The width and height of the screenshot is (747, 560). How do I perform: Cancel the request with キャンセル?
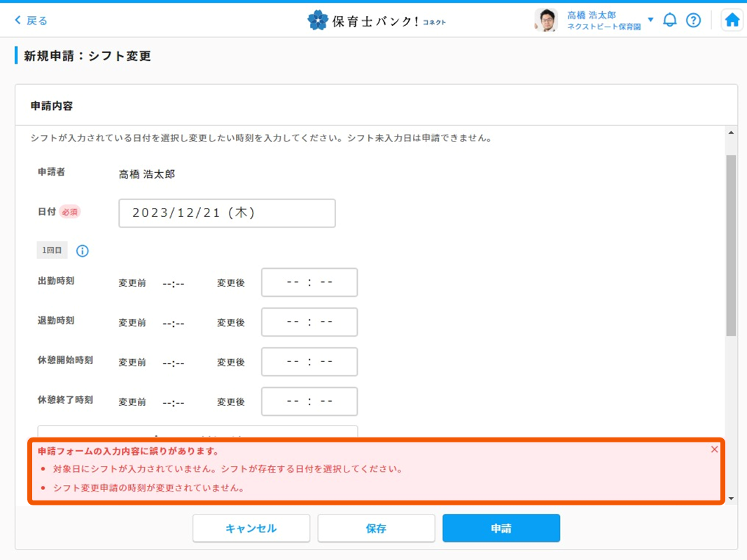[251, 528]
